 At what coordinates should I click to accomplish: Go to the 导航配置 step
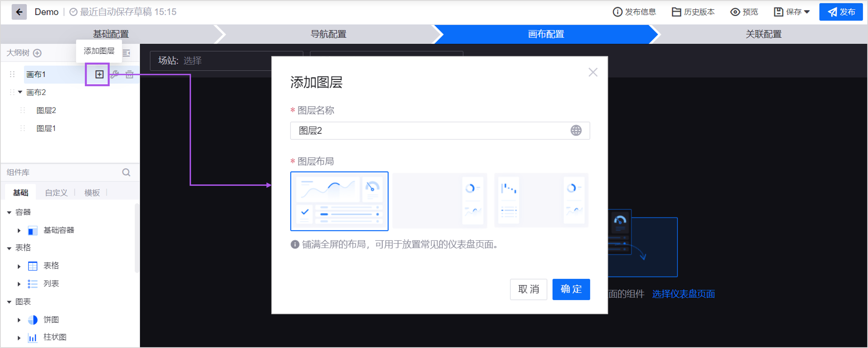click(328, 34)
